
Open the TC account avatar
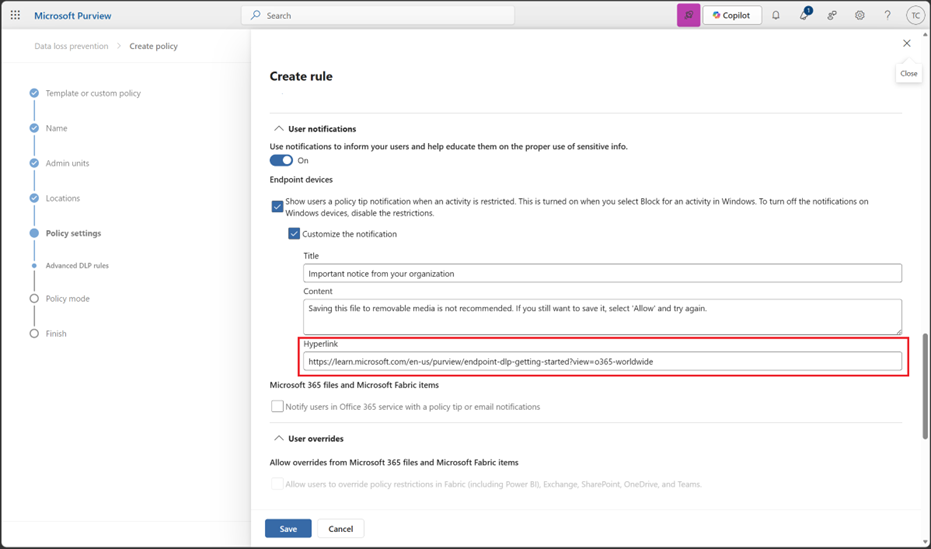[x=915, y=15]
